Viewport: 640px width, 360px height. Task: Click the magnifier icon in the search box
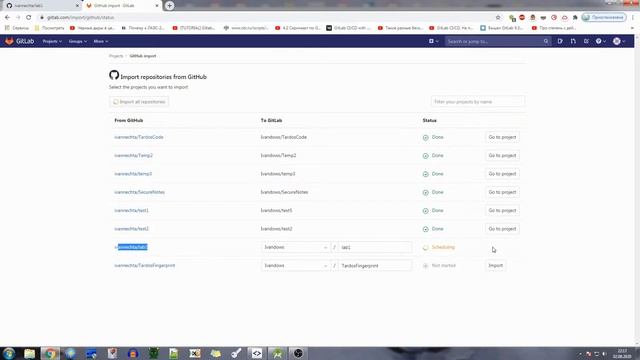(546, 41)
